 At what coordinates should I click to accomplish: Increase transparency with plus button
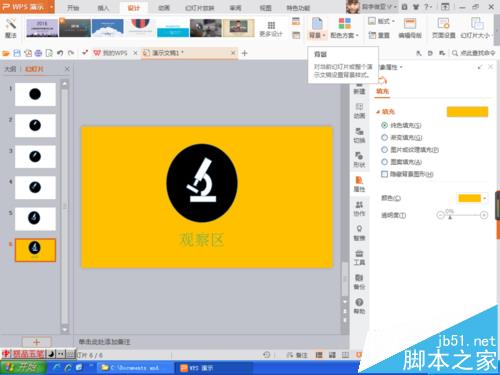click(484, 215)
